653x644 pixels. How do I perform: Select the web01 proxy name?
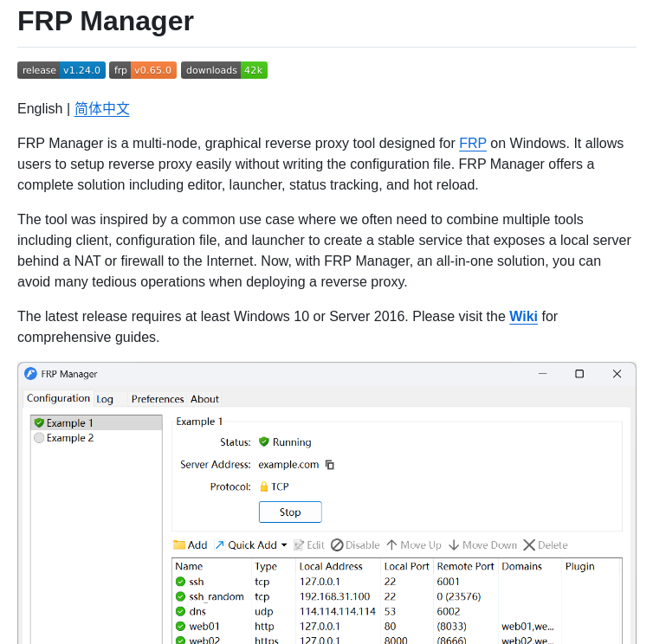pyautogui.click(x=204, y=627)
